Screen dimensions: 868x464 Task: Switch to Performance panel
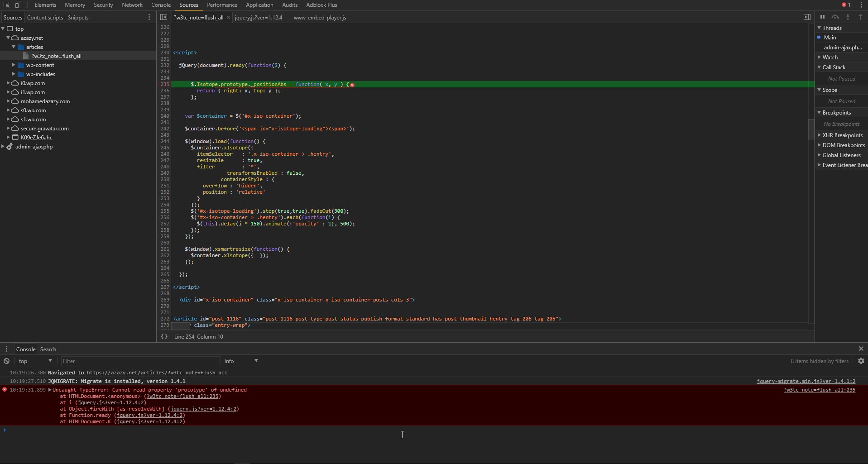(x=222, y=5)
